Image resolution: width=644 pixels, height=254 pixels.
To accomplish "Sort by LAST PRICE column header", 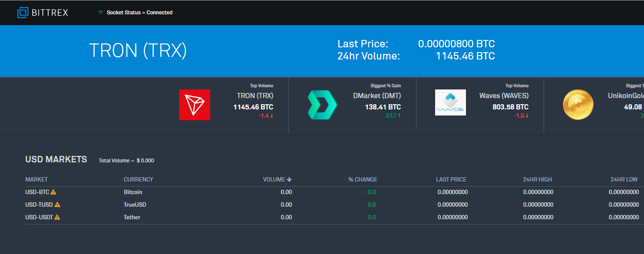I will (x=451, y=179).
